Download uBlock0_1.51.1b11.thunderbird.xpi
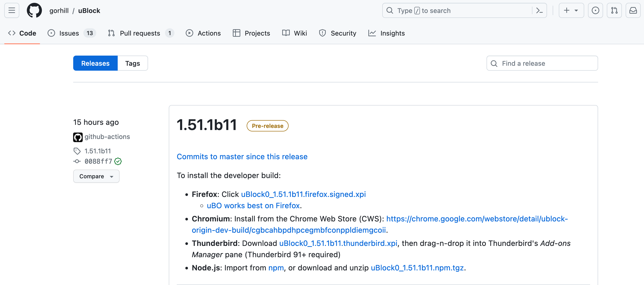The width and height of the screenshot is (644, 285). pos(338,243)
